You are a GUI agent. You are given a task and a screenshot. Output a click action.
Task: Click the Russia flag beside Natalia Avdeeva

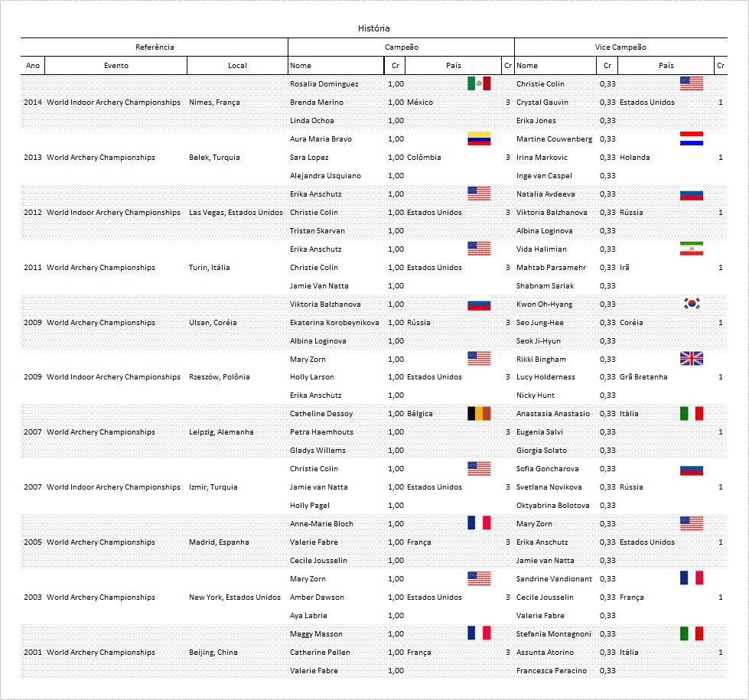click(x=692, y=195)
